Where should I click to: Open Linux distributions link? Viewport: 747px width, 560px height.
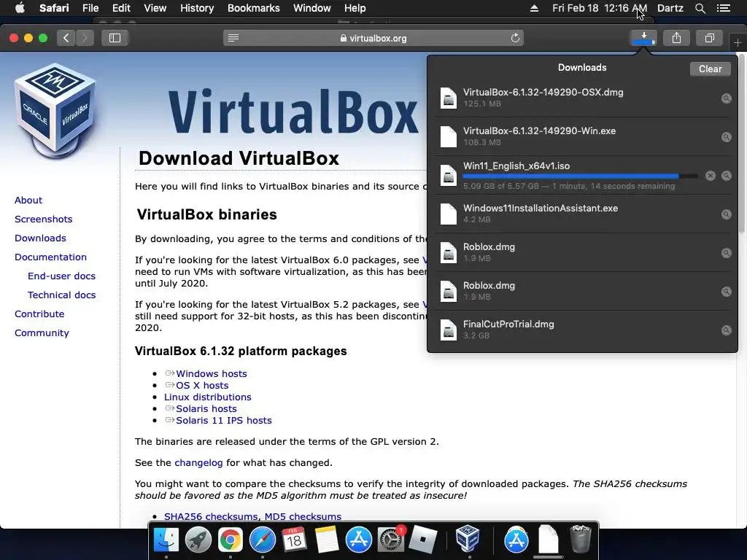coord(207,397)
